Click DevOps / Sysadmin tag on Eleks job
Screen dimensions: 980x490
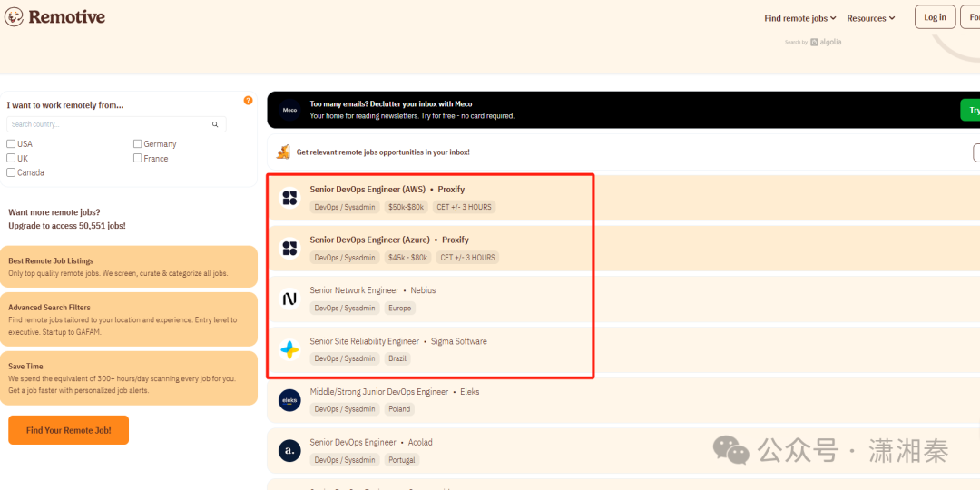345,409
